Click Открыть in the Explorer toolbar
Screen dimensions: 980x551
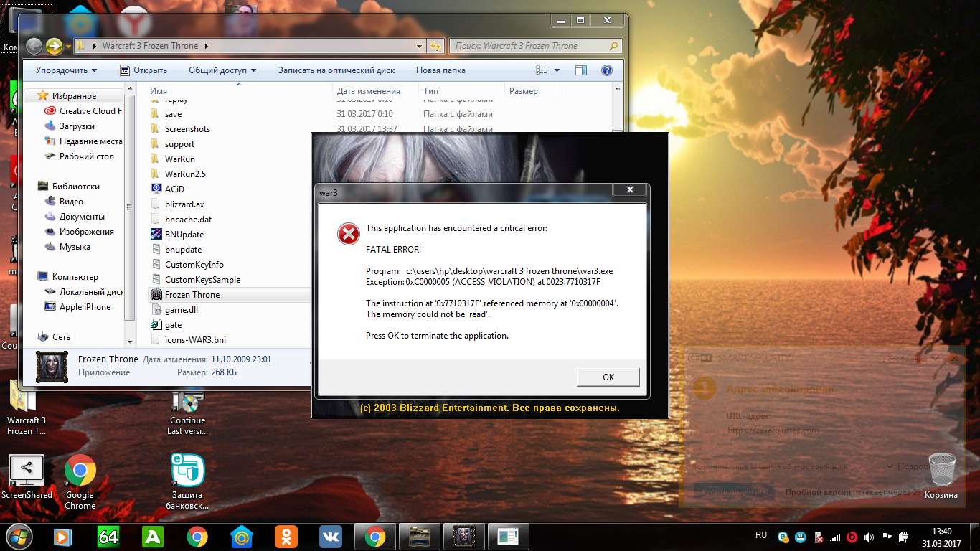click(x=143, y=70)
